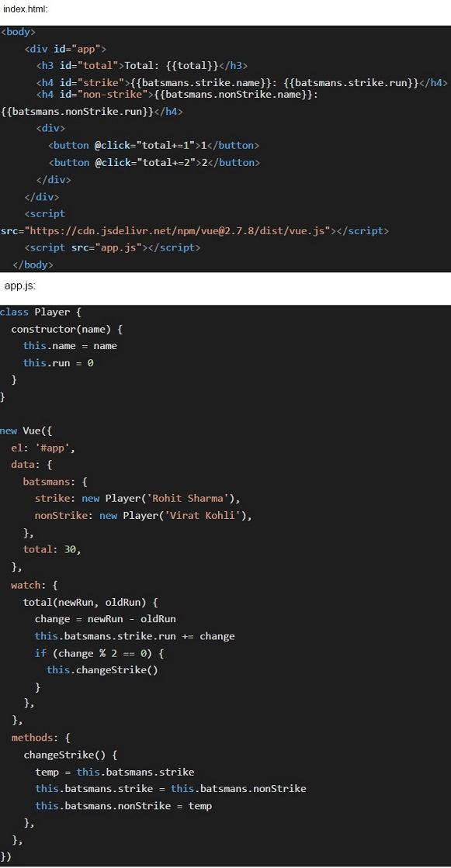451x868 pixels.
Task: Click 'this.name = name' line
Action: [70, 346]
